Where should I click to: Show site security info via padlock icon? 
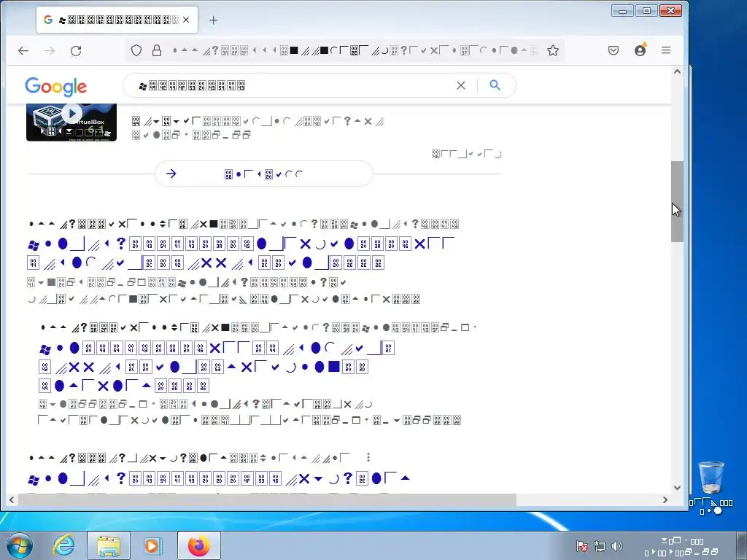(x=156, y=50)
